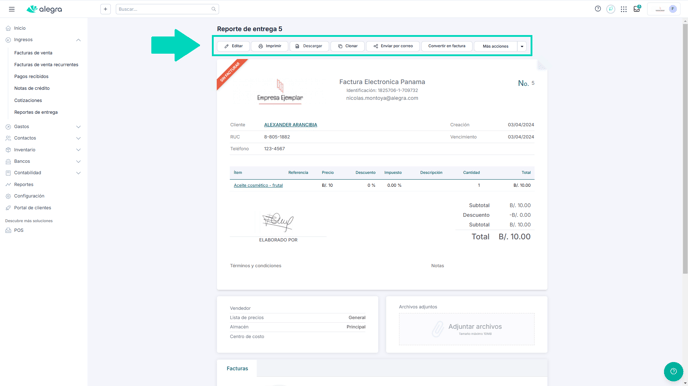688x386 pixels.
Task: Click the Bancos sidebar icon
Action: click(x=8, y=161)
